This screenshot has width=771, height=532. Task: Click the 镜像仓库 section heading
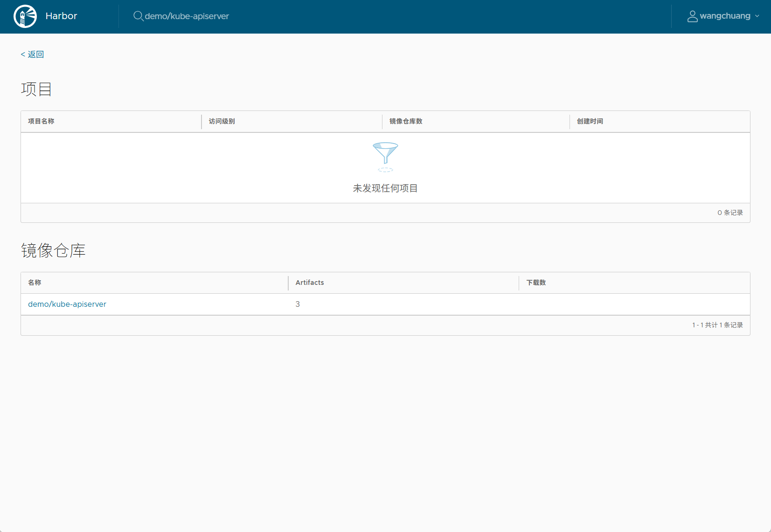[x=53, y=250]
